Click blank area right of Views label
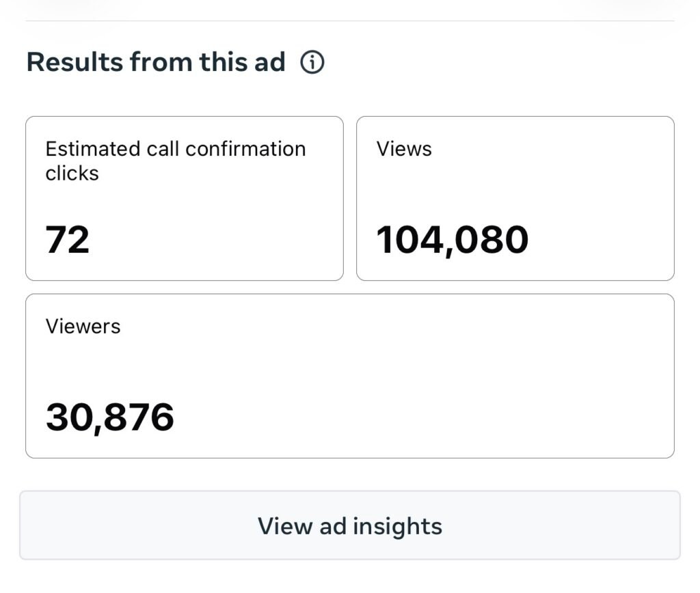The width and height of the screenshot is (700, 593). (x=561, y=149)
